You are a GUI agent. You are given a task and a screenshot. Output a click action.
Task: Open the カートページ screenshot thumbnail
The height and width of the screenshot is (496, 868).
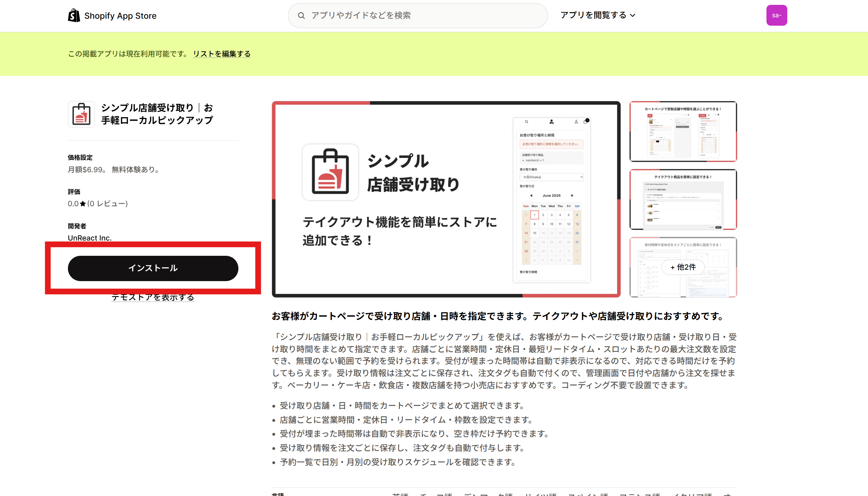683,131
